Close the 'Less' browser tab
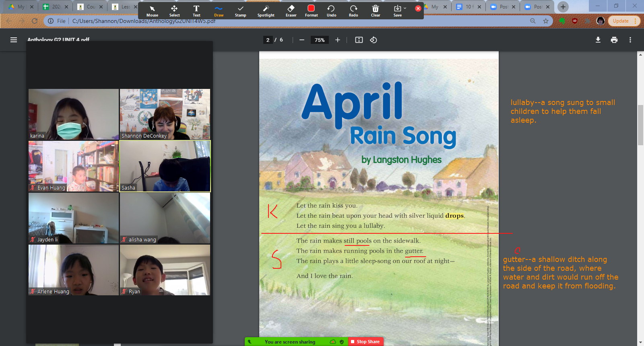Screen dimensions: 644x346 coord(135,7)
